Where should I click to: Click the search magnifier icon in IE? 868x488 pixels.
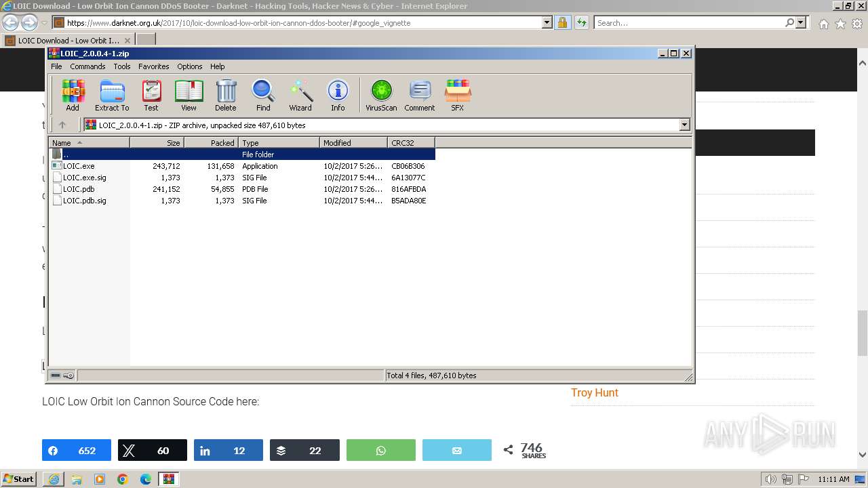coord(789,22)
